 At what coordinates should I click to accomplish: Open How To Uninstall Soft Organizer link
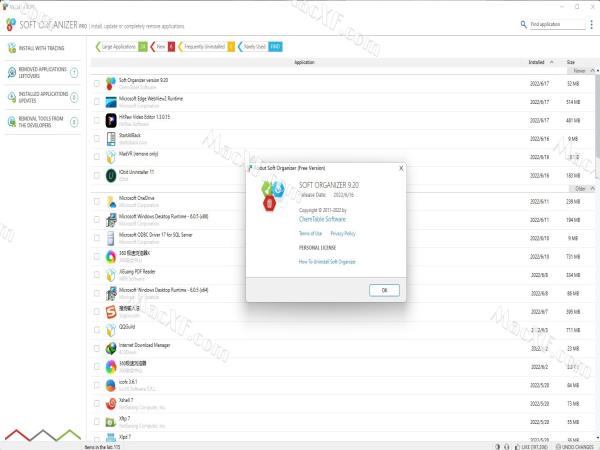pos(327,262)
